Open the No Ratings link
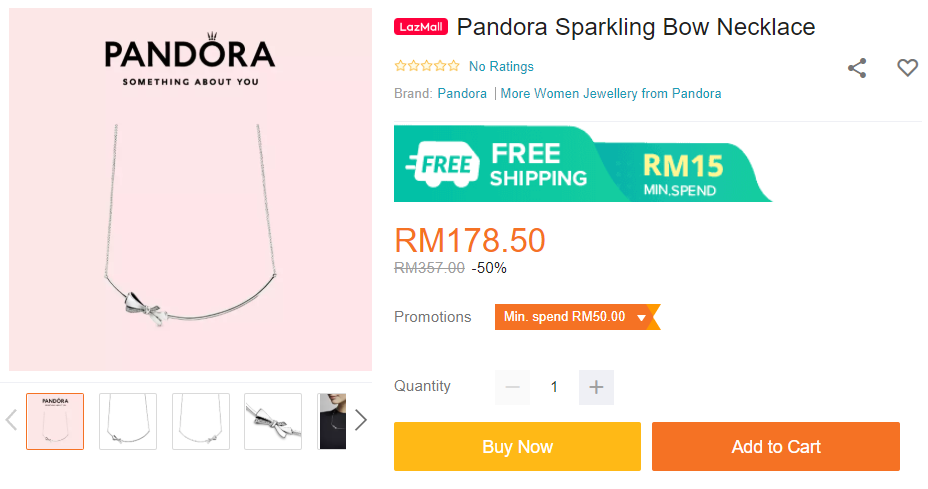 click(501, 67)
